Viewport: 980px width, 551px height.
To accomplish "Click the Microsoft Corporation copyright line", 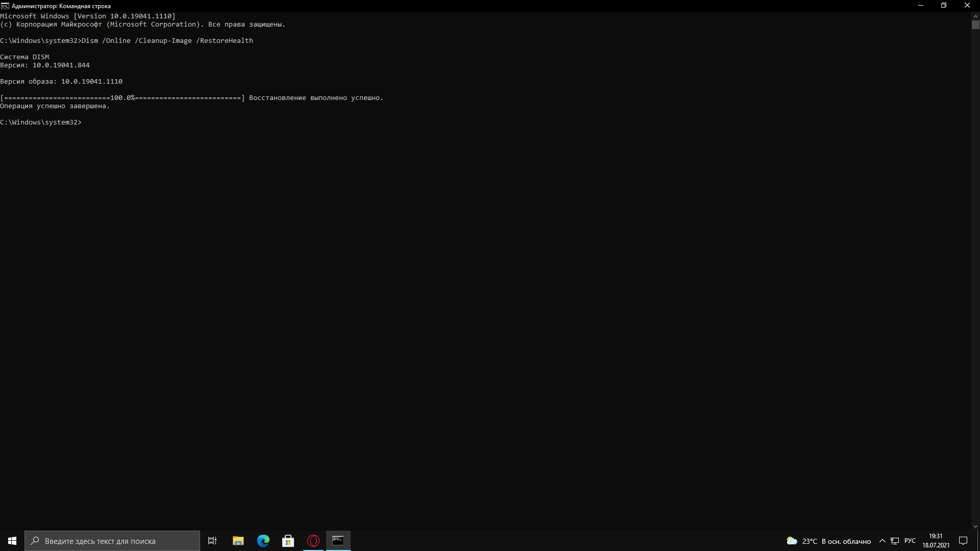I will (x=143, y=24).
